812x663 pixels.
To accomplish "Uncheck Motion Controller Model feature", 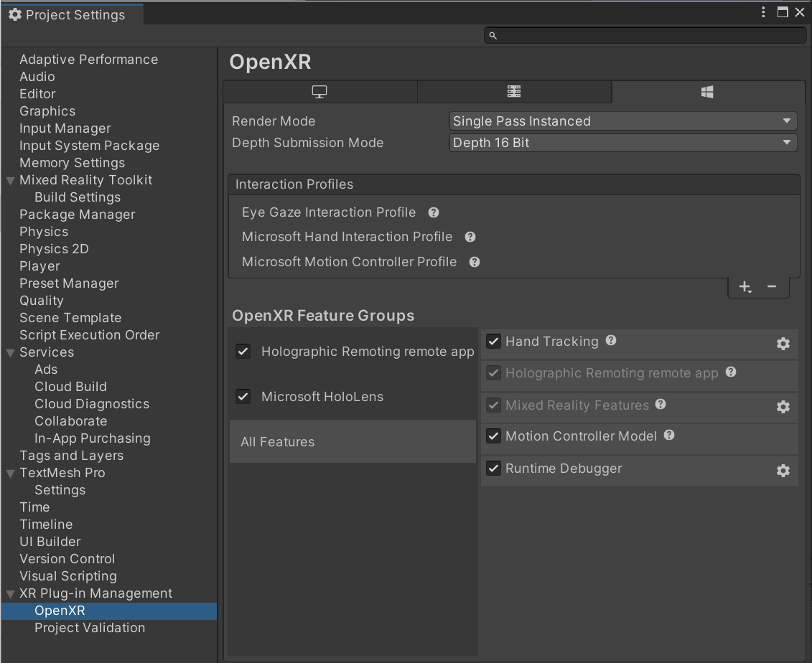I will click(x=493, y=436).
